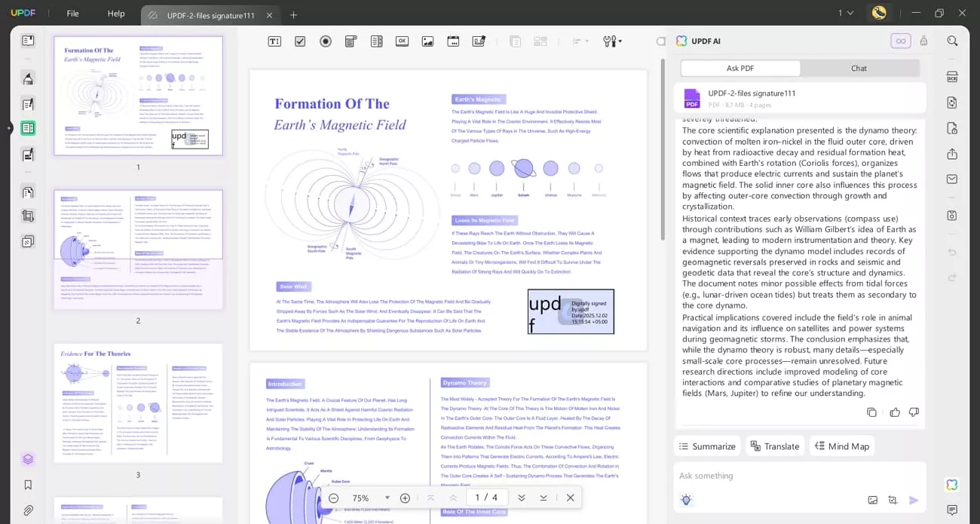This screenshot has width=980, height=524.
Task: Click the Summarize button
Action: point(707,446)
